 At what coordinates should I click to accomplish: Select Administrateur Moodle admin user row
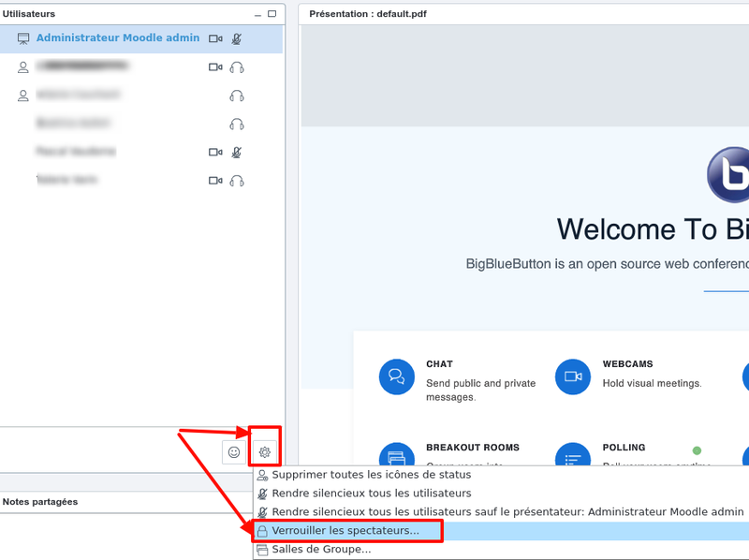click(117, 38)
